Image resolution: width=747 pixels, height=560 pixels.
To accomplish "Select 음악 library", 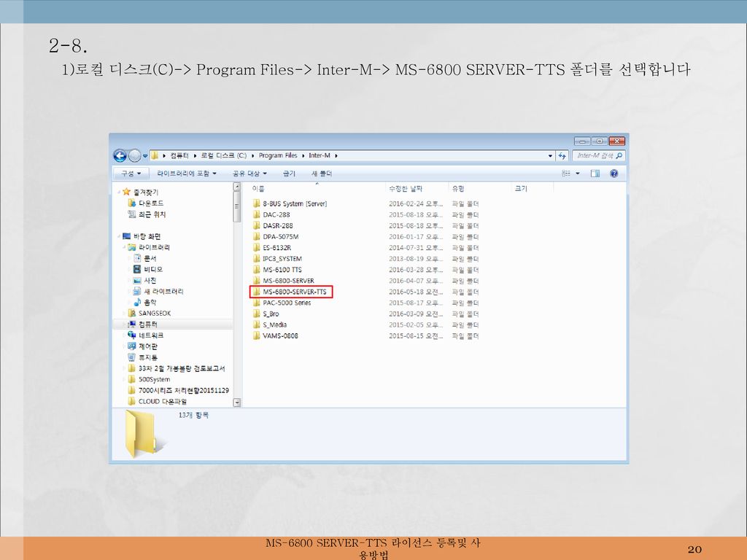I will [150, 302].
